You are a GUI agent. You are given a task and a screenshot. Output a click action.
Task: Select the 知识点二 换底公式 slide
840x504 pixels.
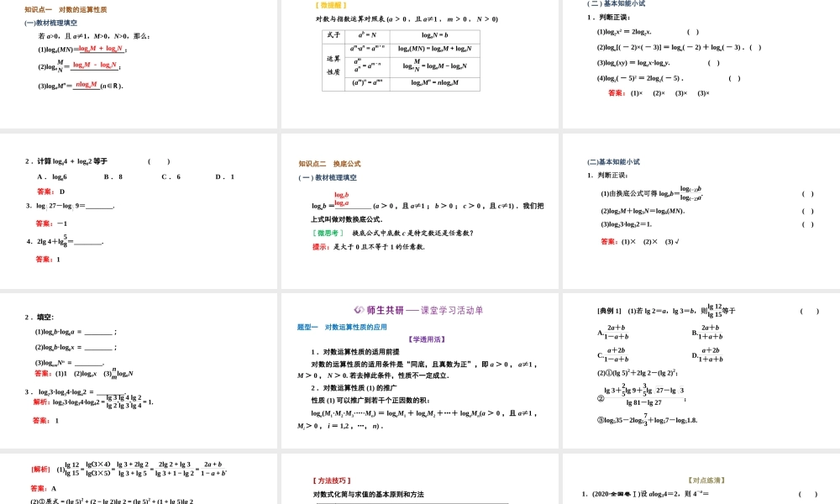(420, 211)
